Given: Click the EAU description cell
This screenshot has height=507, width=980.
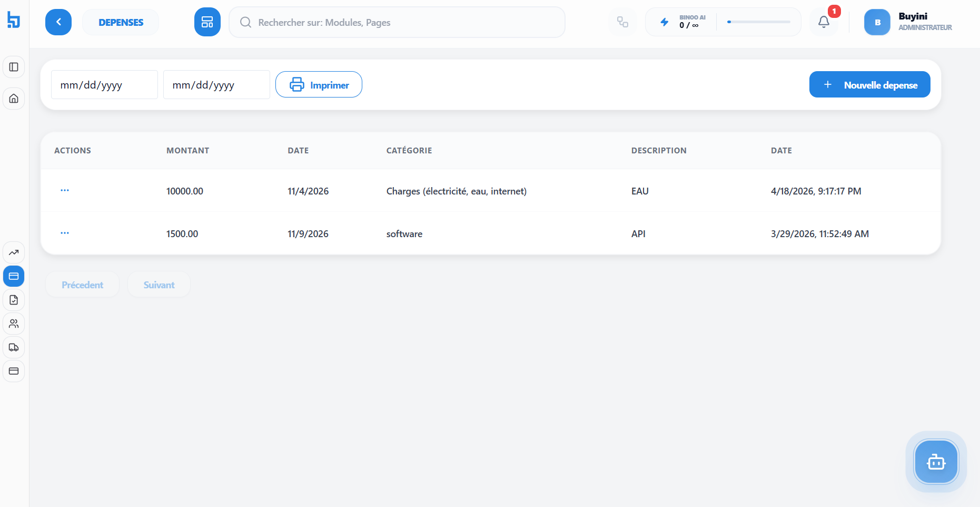Looking at the screenshot, I should click(x=640, y=191).
